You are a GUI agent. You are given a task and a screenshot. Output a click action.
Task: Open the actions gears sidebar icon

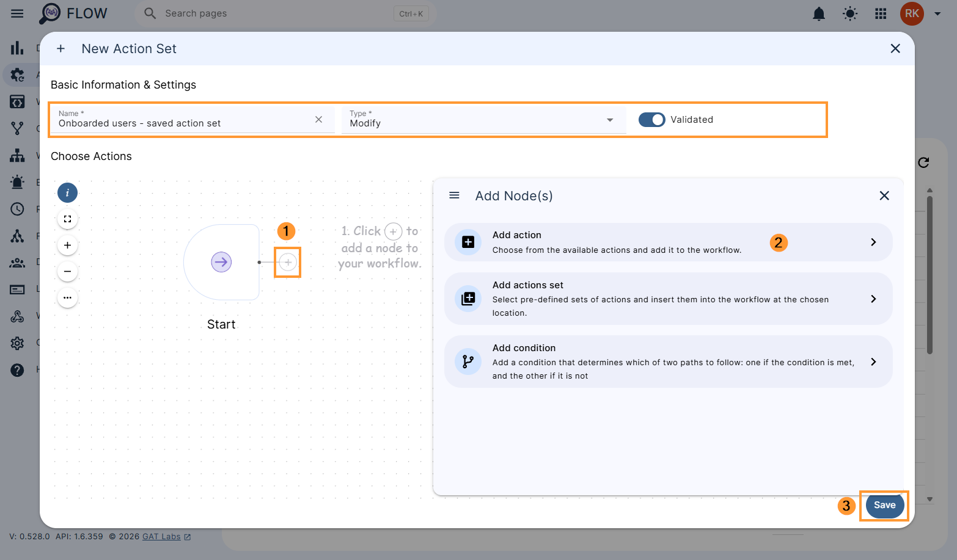[17, 75]
